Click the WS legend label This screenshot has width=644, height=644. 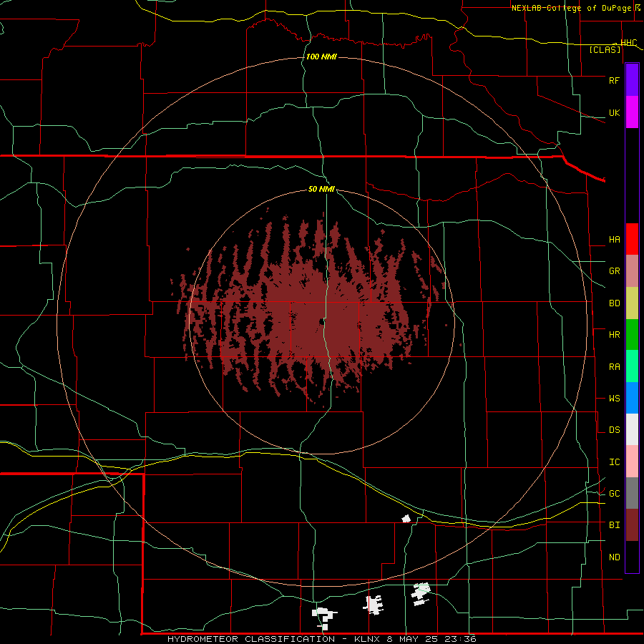pyautogui.click(x=614, y=399)
